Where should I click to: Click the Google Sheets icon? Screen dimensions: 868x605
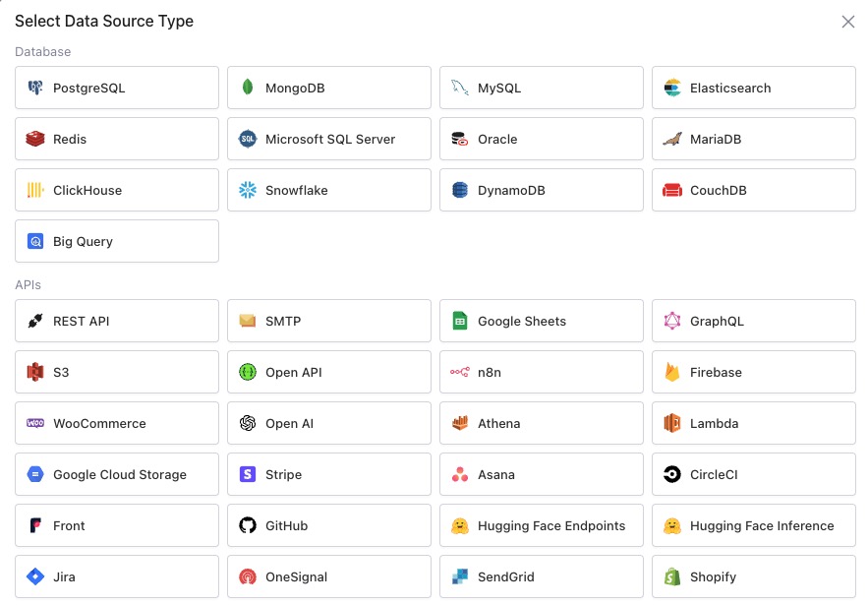460,322
